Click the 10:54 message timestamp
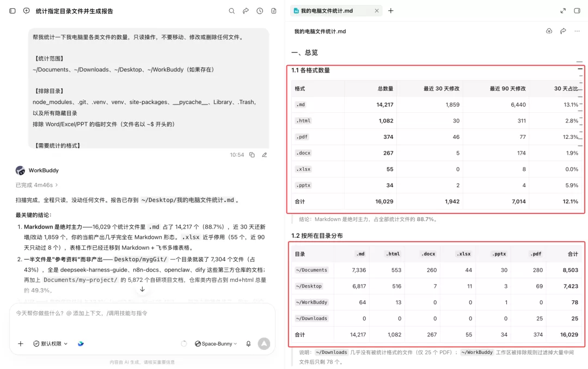The width and height of the screenshot is (588, 369). tap(237, 155)
